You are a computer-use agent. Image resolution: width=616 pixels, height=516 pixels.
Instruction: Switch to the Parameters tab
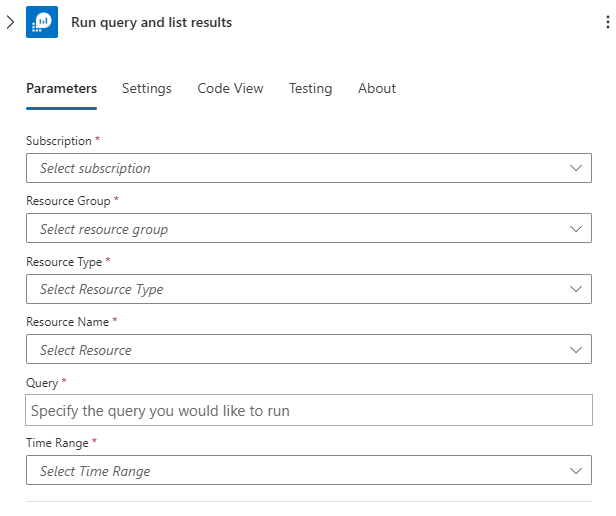(61, 88)
